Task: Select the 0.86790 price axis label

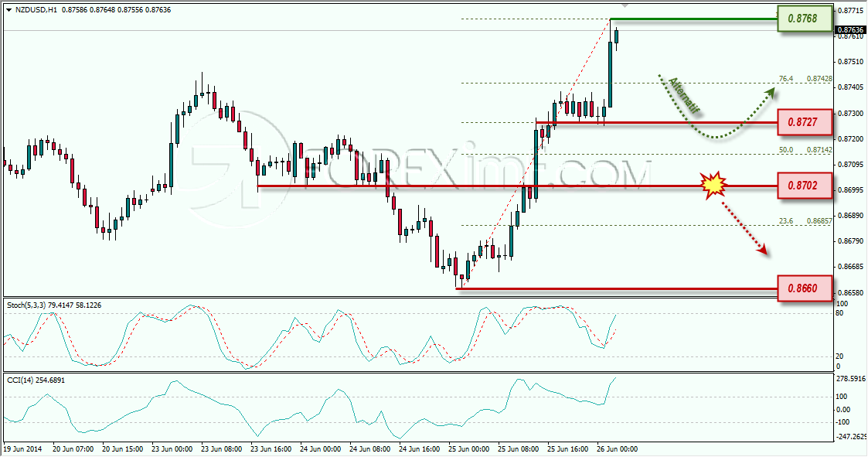Action: coord(851,241)
